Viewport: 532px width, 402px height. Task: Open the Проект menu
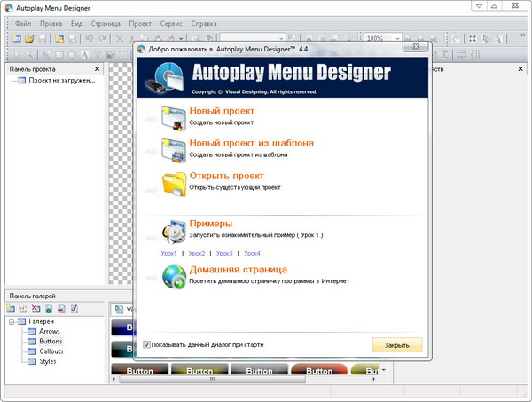[140, 23]
